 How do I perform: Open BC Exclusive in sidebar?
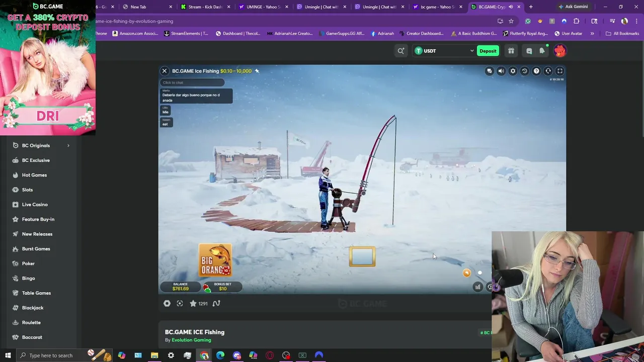pyautogui.click(x=36, y=160)
